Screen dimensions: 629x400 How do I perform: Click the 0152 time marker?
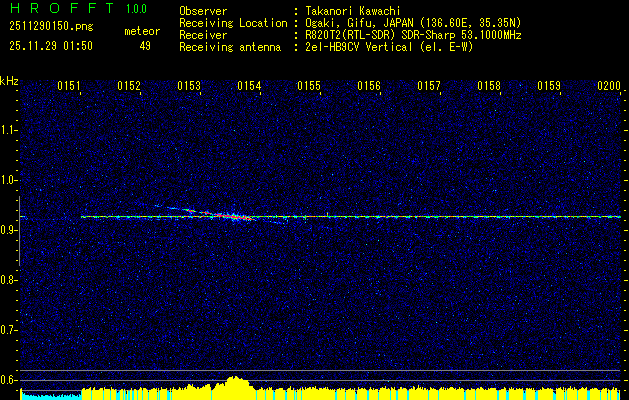[x=129, y=86]
